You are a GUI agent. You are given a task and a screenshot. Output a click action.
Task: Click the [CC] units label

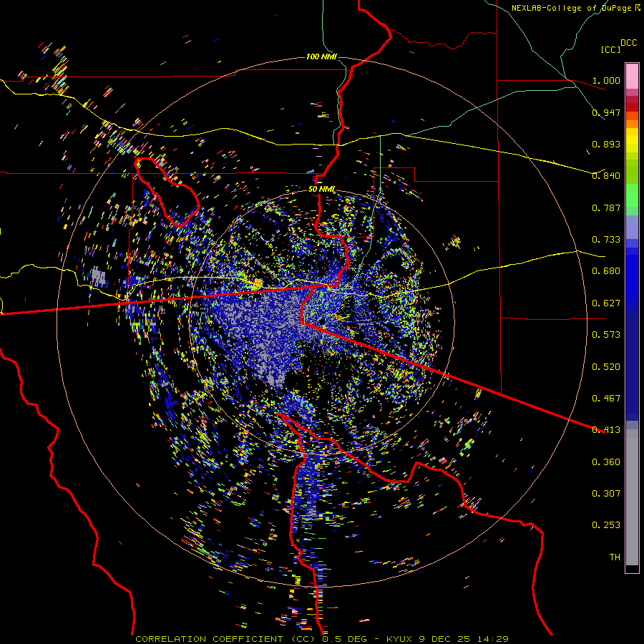(610, 49)
